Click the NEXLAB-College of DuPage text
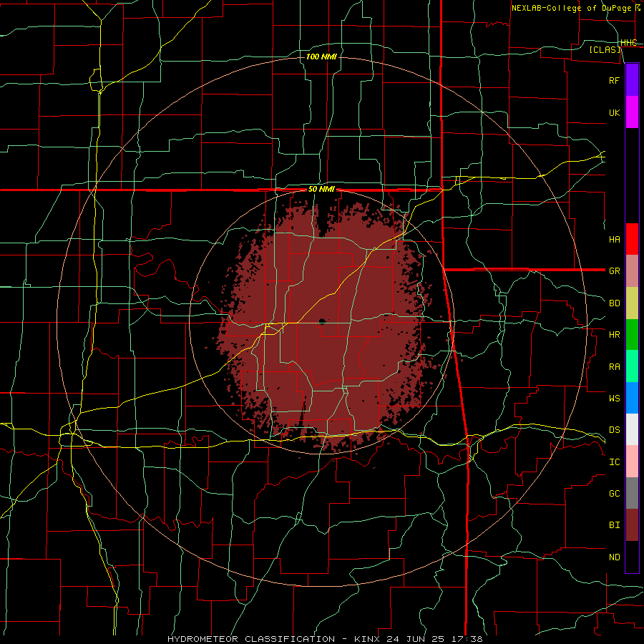The width and height of the screenshot is (644, 644). pyautogui.click(x=571, y=8)
